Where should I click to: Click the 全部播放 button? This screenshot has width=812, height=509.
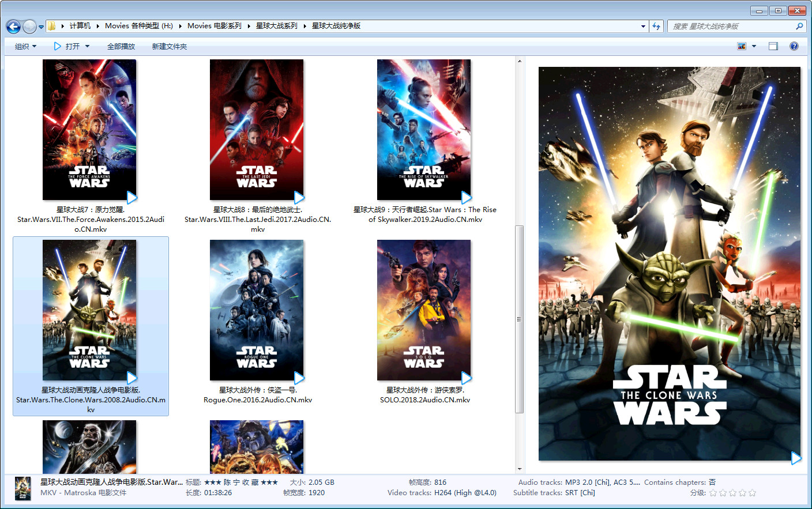click(121, 46)
